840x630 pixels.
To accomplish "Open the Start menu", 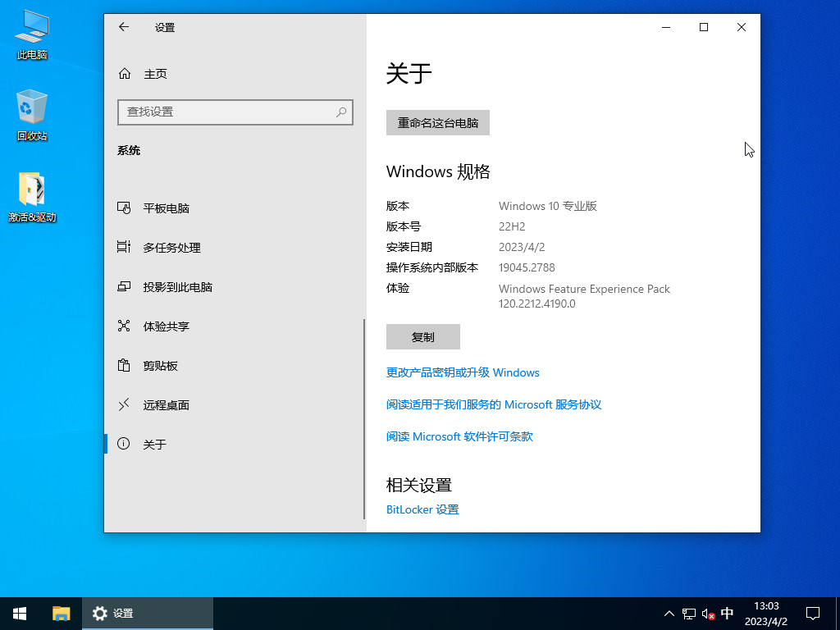I will [x=19, y=613].
